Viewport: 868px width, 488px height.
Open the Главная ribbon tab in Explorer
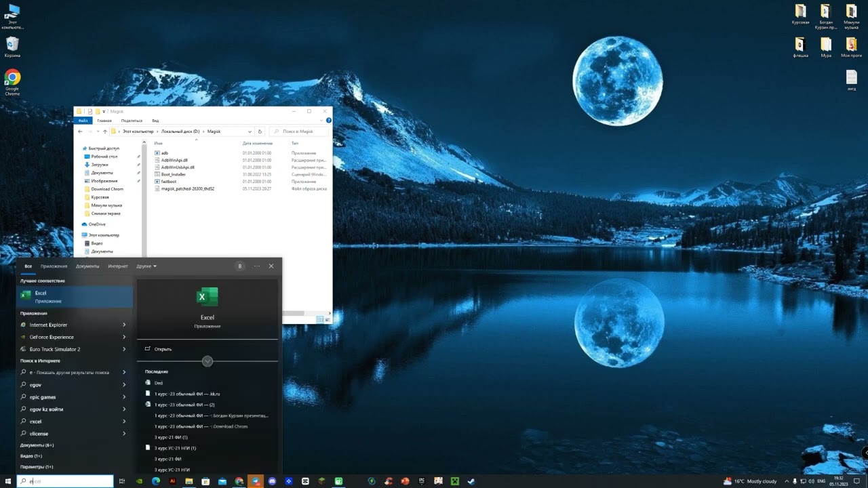[x=104, y=121]
